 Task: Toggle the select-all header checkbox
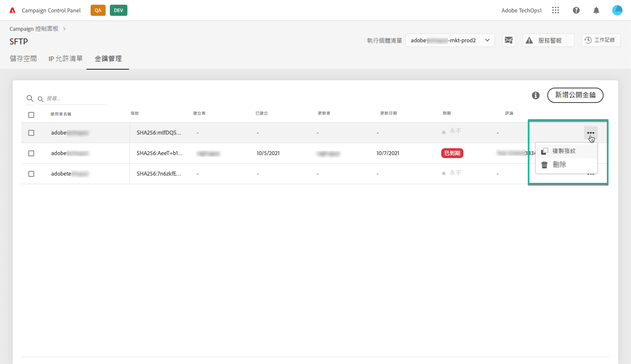[x=31, y=115]
